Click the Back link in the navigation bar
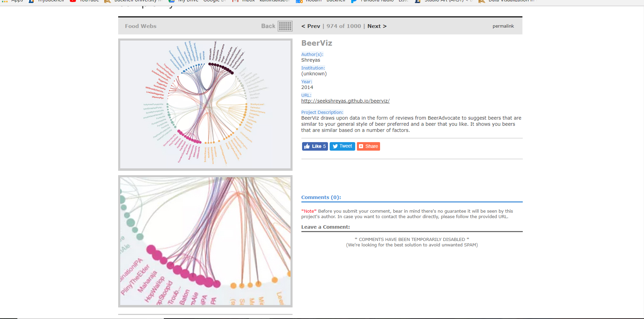 point(268,26)
